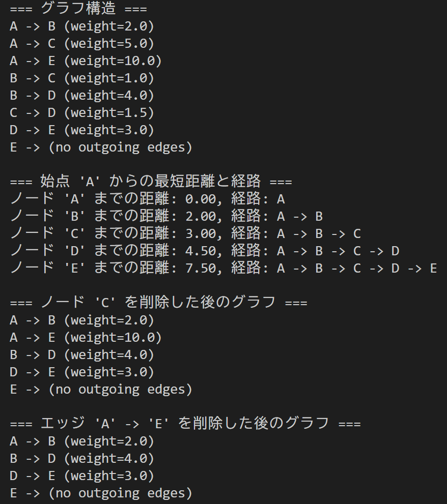The width and height of the screenshot is (447, 504).
Task: Click 'D -> E (weight=3.0)' under グラフ構造
Action: click(x=81, y=130)
